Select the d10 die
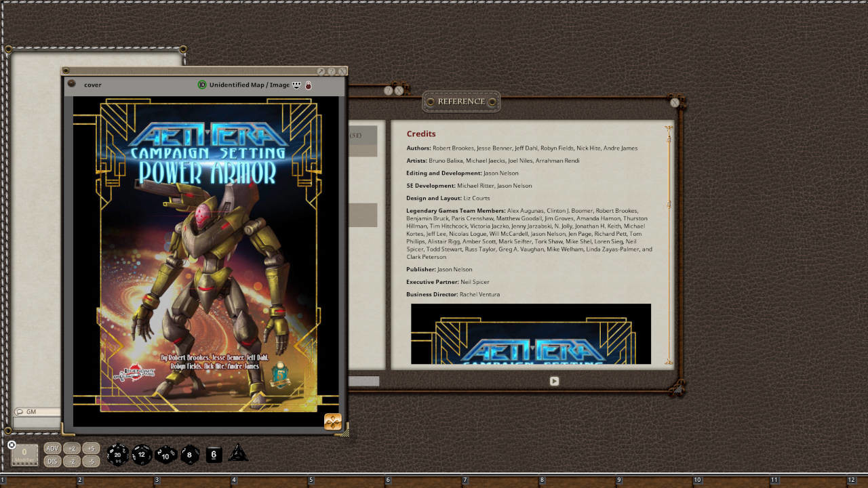 [x=165, y=454]
